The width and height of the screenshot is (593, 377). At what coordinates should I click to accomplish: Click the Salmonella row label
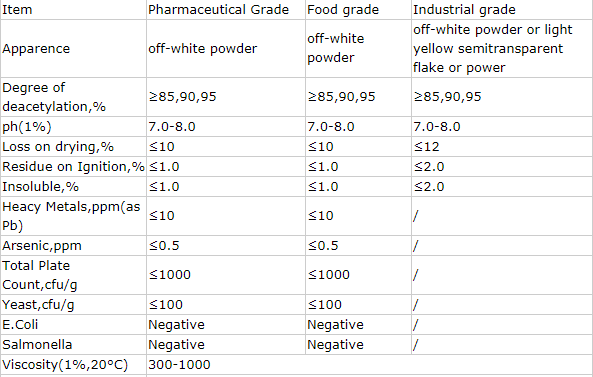tap(37, 345)
